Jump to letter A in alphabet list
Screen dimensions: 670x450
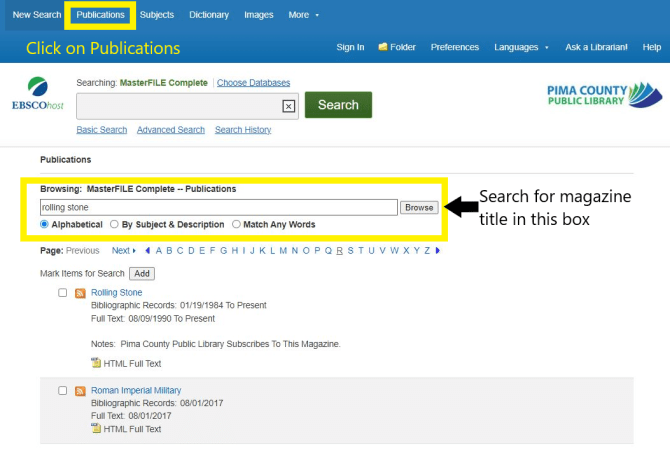click(159, 250)
